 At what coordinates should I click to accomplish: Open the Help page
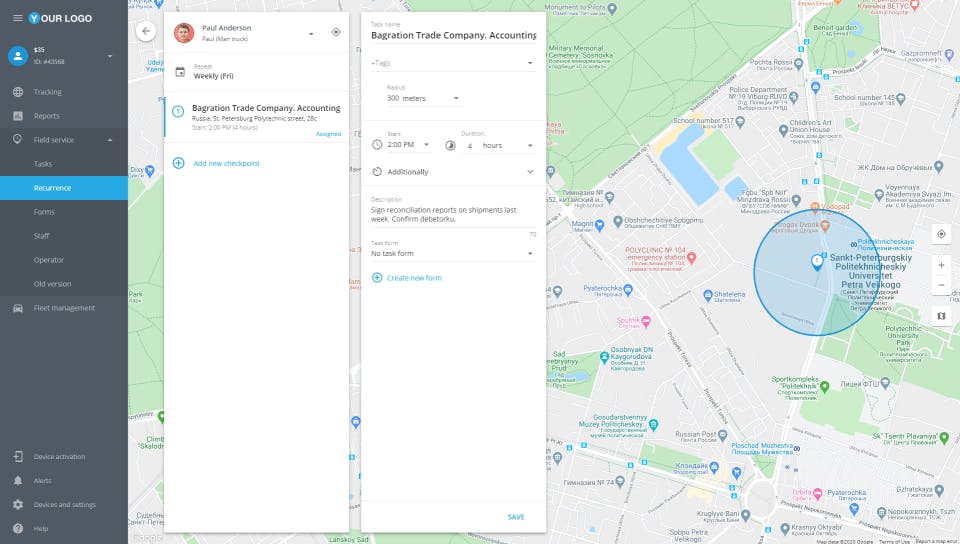pos(40,529)
